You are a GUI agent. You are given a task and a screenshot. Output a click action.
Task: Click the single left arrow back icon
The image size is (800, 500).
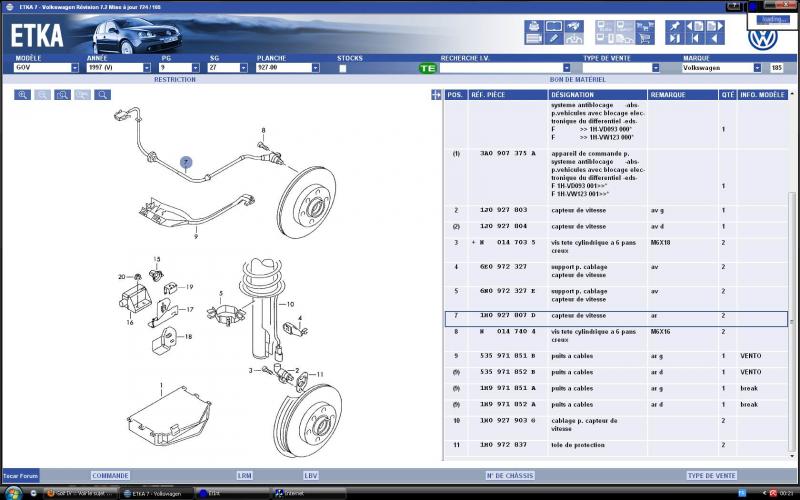point(715,38)
